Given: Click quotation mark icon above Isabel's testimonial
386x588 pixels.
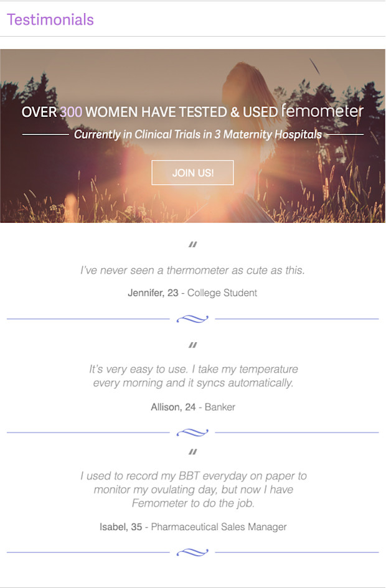Looking at the screenshot, I should tap(192, 452).
